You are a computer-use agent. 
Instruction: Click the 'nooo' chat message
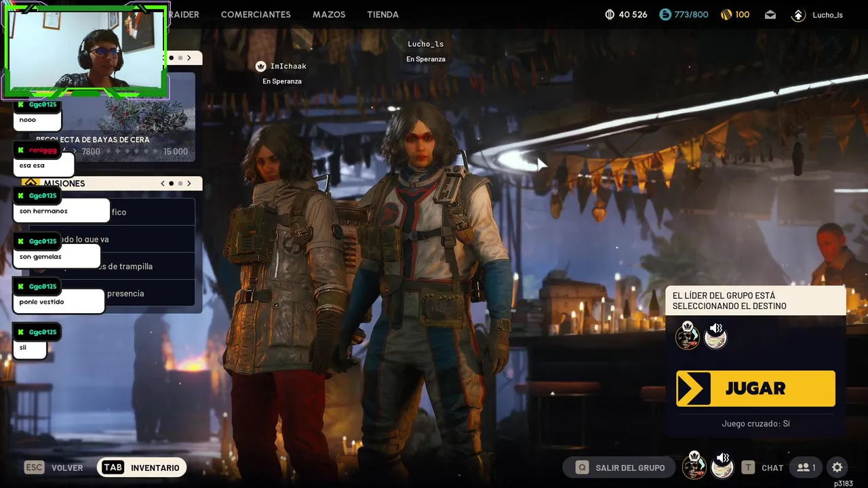point(37,120)
